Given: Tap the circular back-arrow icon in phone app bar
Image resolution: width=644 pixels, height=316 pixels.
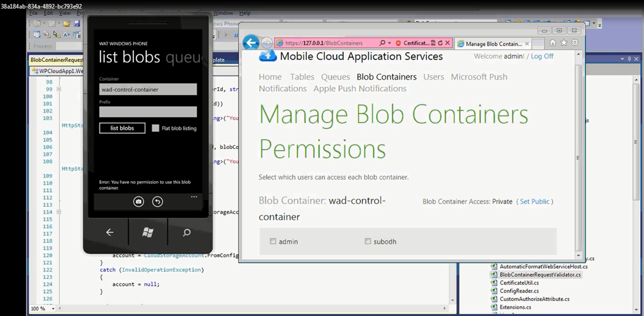Looking at the screenshot, I should (158, 202).
